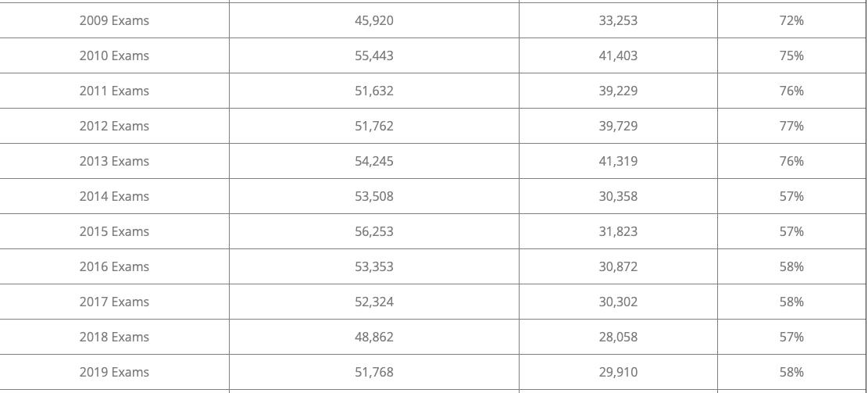The width and height of the screenshot is (868, 393).
Task: Click the 2015 Exams row label
Action: pos(114,231)
